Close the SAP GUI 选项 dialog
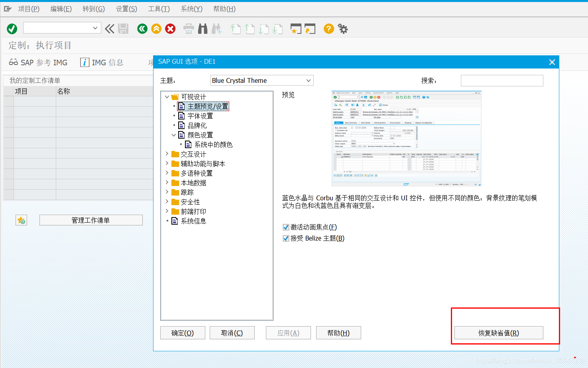Screen dimensions: 588x368 point(552,62)
